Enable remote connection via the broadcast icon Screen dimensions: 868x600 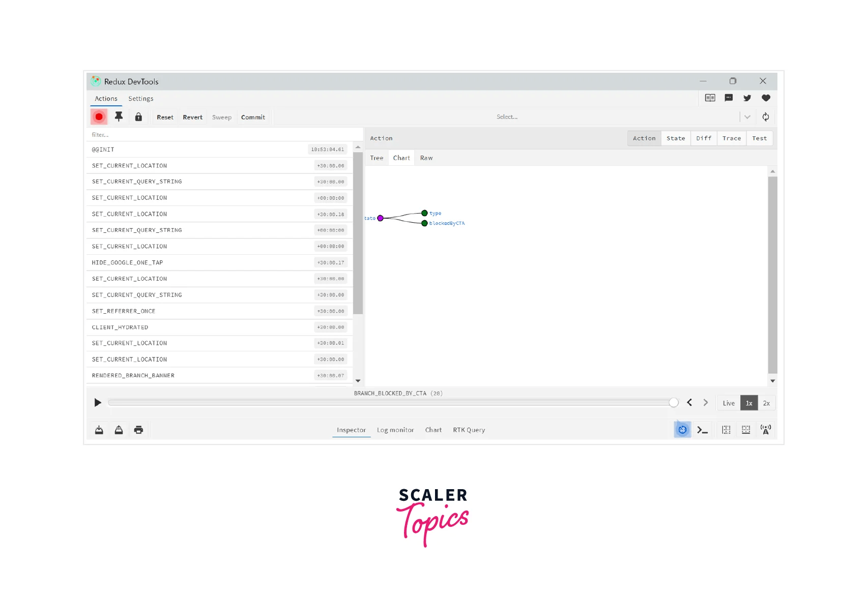pos(766,430)
